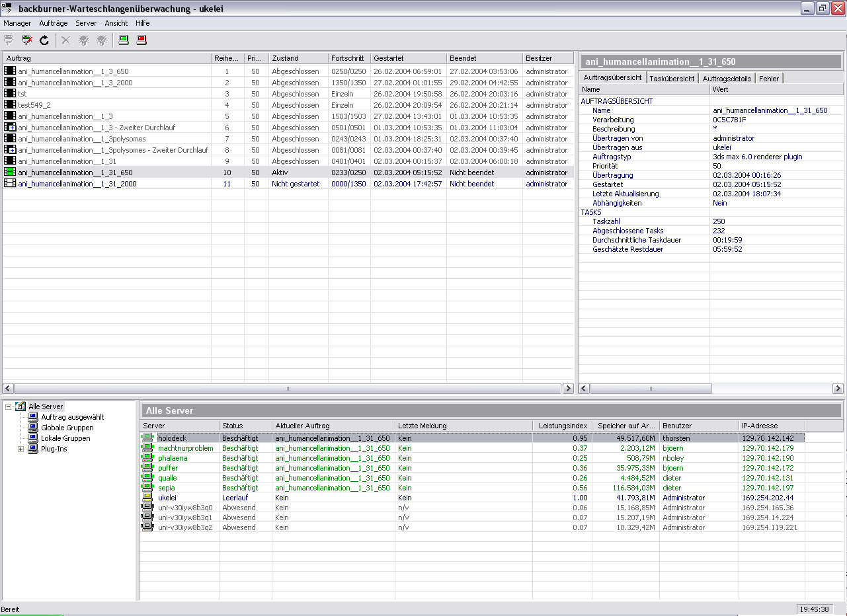Image resolution: width=847 pixels, height=616 pixels.
Task: Select the ukelei server row
Action: tap(167, 498)
